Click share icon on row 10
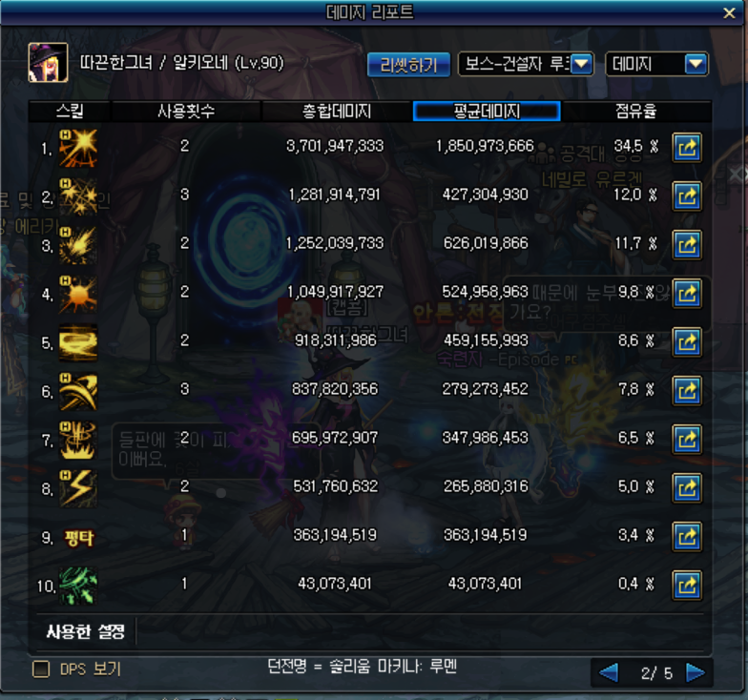This screenshot has height=700, width=748. click(x=687, y=586)
